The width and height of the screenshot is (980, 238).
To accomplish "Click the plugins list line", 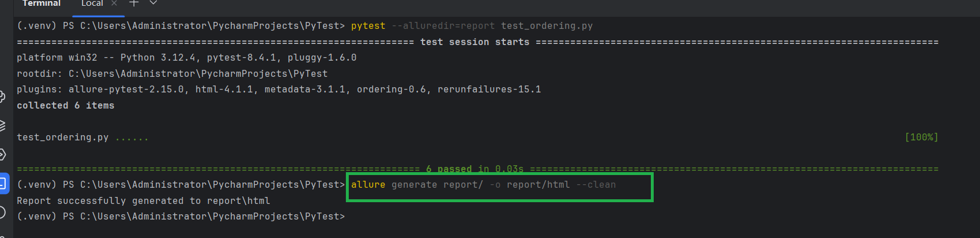I will click(278, 90).
